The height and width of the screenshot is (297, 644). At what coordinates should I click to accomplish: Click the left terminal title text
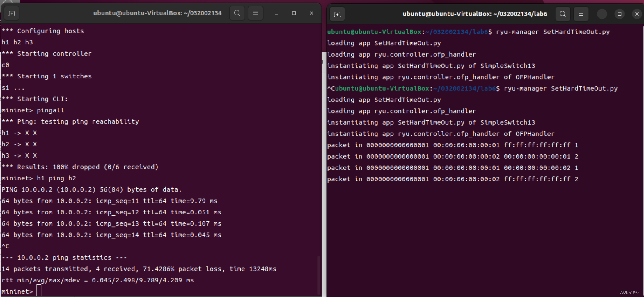(157, 13)
